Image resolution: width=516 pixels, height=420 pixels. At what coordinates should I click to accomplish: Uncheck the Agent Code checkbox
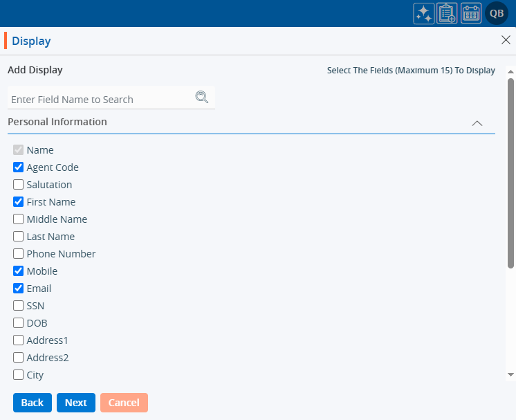tap(19, 167)
